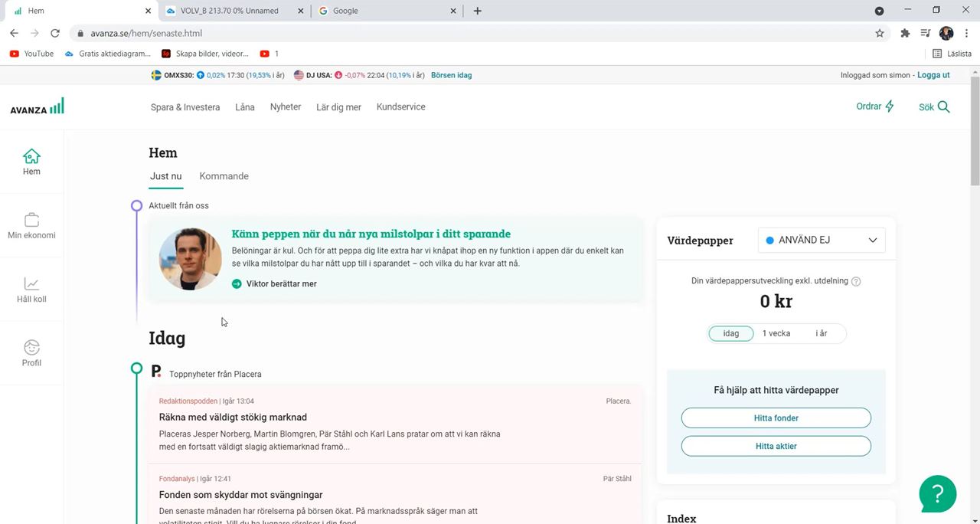Image resolution: width=980 pixels, height=524 pixels.
Task: Open the Kundservice menu
Action: coord(401,107)
